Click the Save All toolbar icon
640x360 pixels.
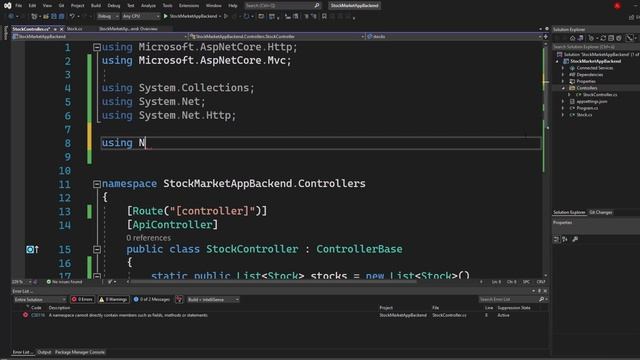coord(61,16)
